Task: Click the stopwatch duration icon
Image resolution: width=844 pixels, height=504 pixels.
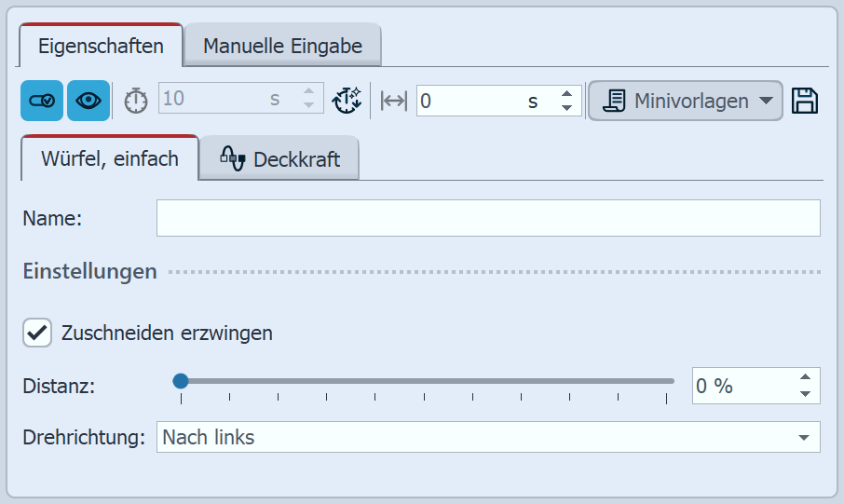Action: click(x=136, y=102)
